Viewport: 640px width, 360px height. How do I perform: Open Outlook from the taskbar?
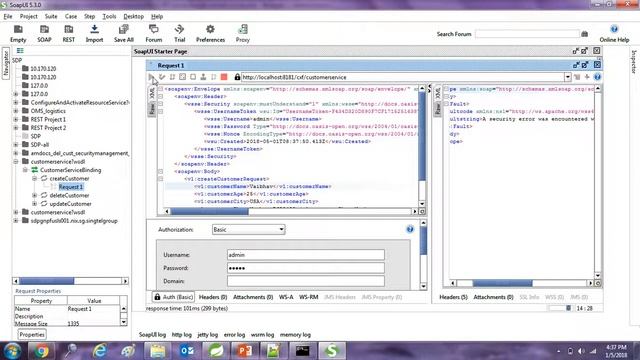tap(187, 351)
